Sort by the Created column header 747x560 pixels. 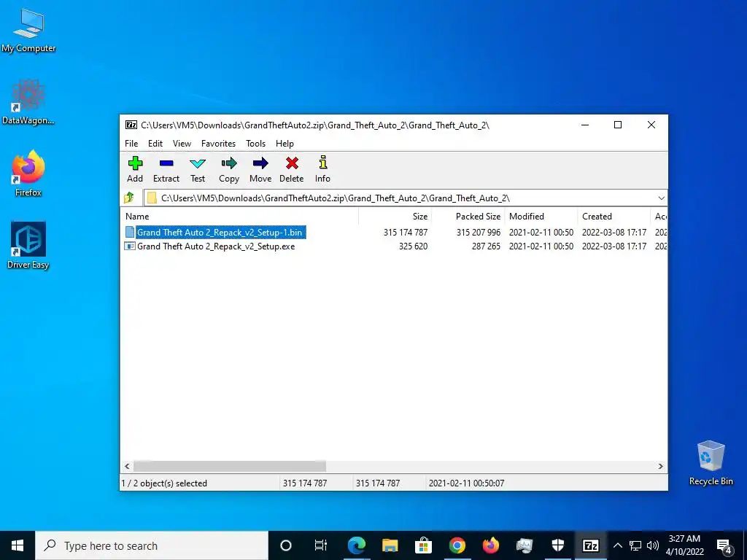(614, 216)
